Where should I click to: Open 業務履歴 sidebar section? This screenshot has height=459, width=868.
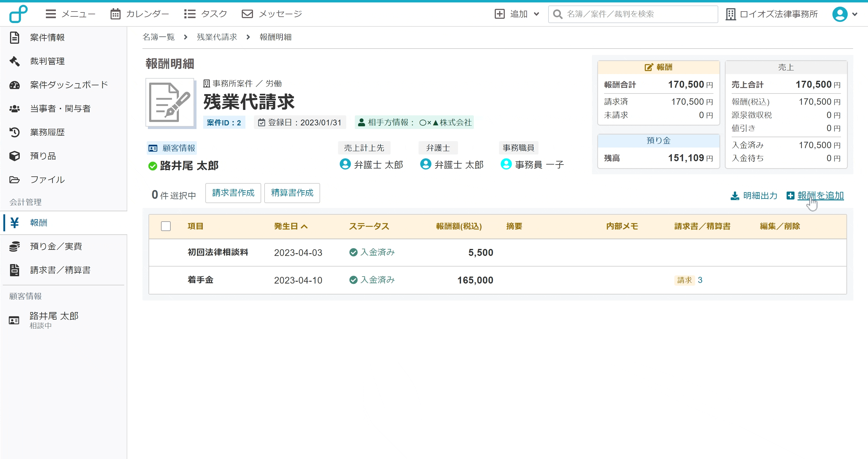coord(47,132)
